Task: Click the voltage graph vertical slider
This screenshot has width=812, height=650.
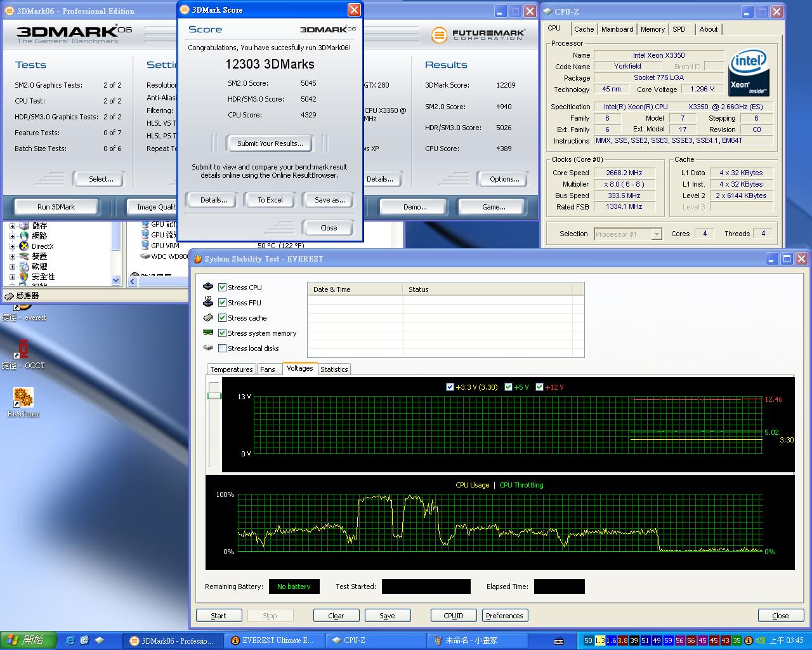Action: tap(214, 395)
